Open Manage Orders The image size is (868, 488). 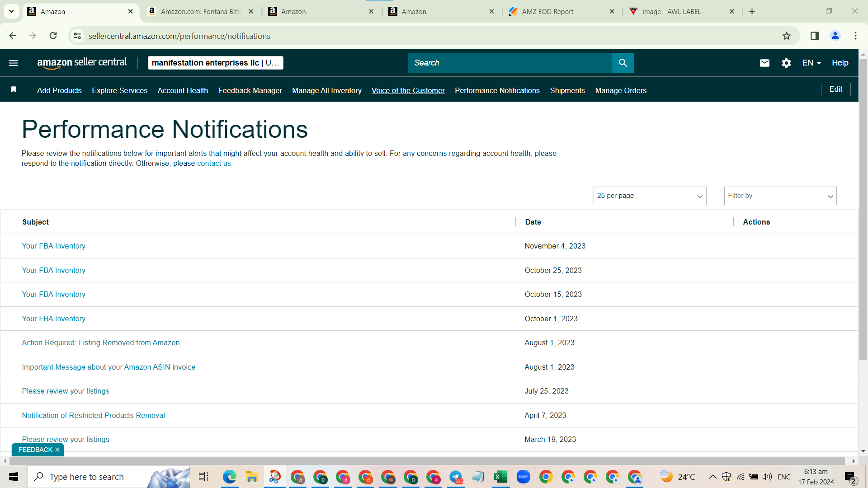pyautogui.click(x=621, y=90)
